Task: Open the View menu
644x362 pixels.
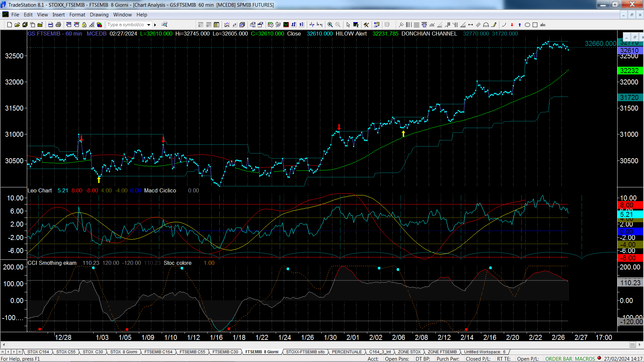Action: [x=43, y=15]
